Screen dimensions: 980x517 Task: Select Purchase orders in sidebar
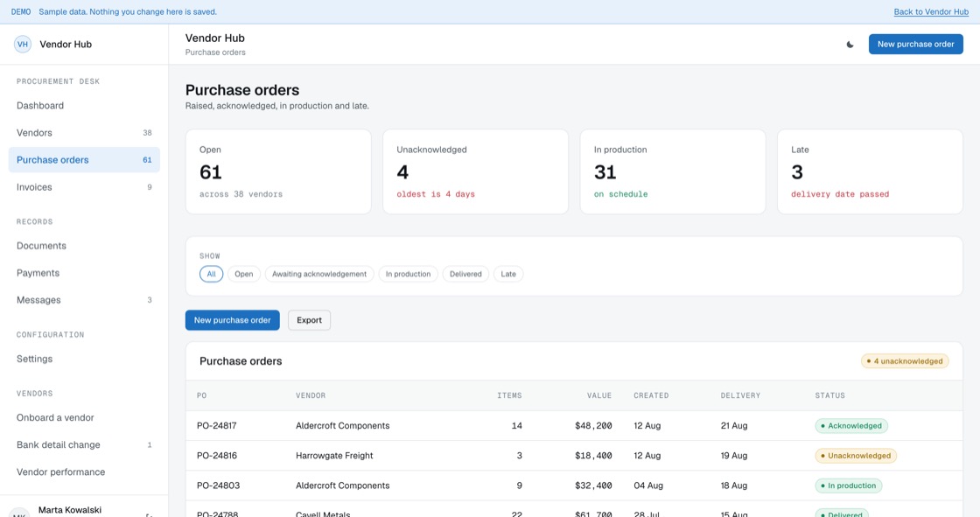tap(84, 160)
